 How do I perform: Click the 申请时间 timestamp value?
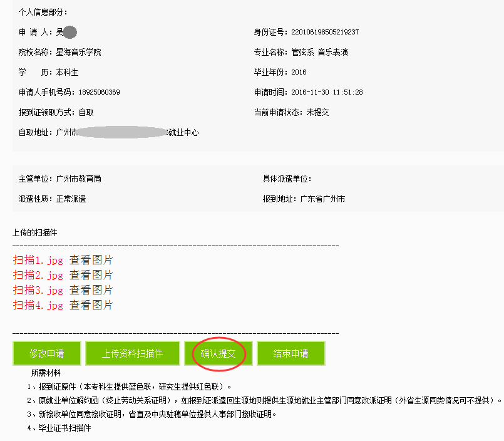coord(327,93)
